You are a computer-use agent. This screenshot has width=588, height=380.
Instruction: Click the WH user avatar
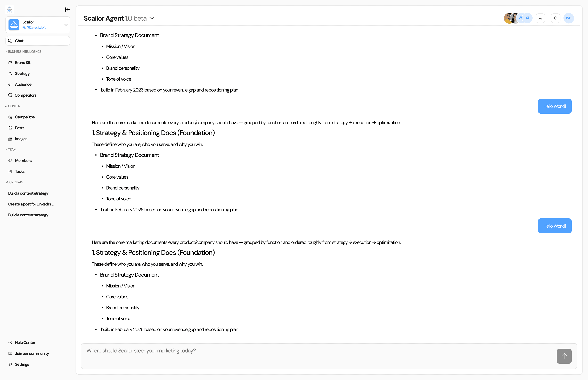pyautogui.click(x=568, y=18)
